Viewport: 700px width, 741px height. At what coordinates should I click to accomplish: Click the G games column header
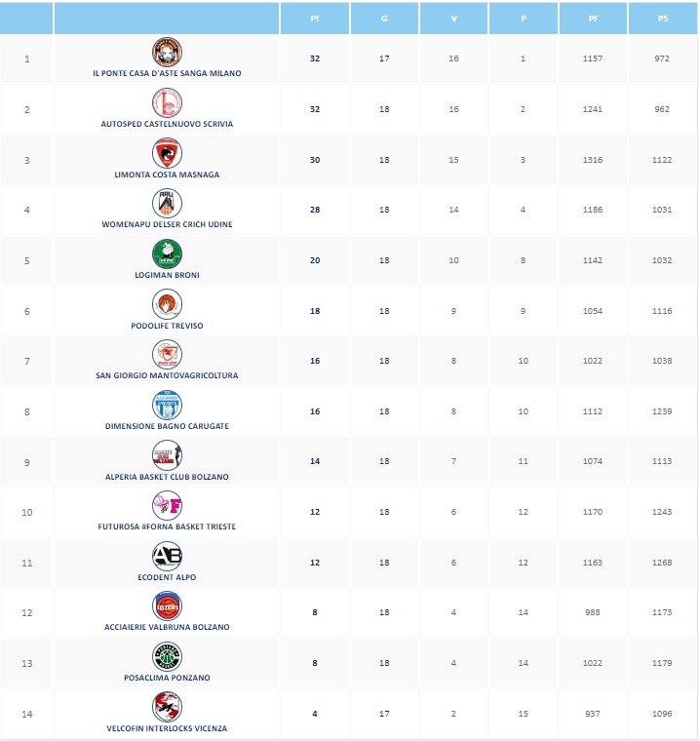384,19
